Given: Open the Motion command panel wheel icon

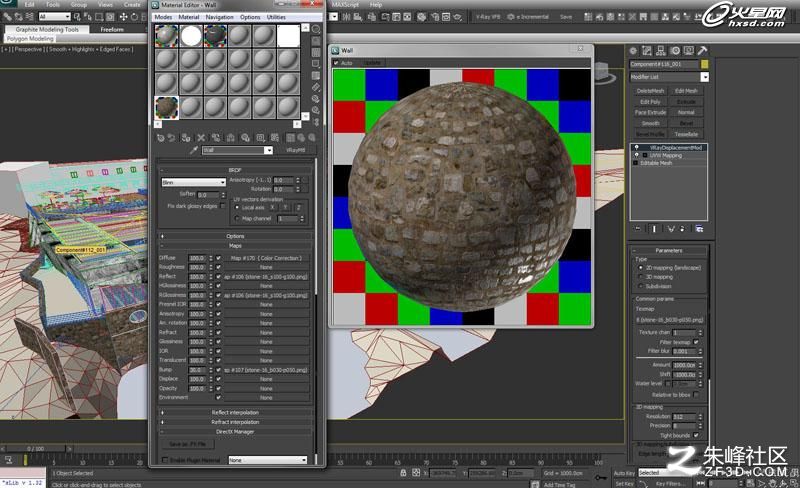Looking at the screenshot, I should coord(675,51).
